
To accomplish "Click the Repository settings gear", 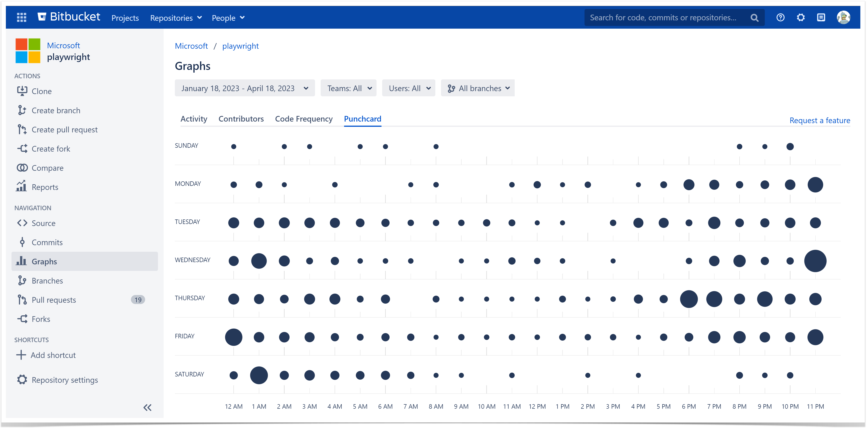I will tap(22, 380).
